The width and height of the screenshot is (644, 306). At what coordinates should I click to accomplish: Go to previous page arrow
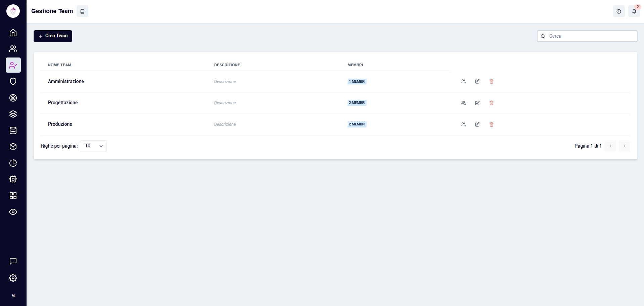coord(610,146)
